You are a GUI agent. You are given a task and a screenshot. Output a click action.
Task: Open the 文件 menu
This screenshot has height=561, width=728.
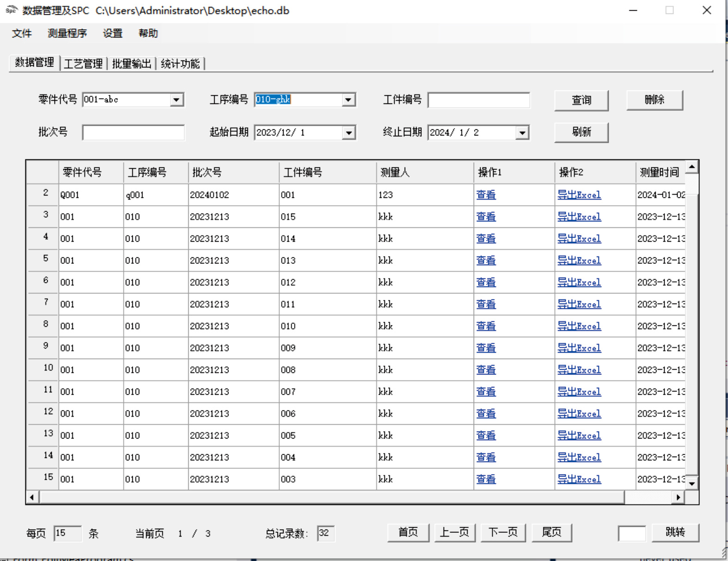22,33
